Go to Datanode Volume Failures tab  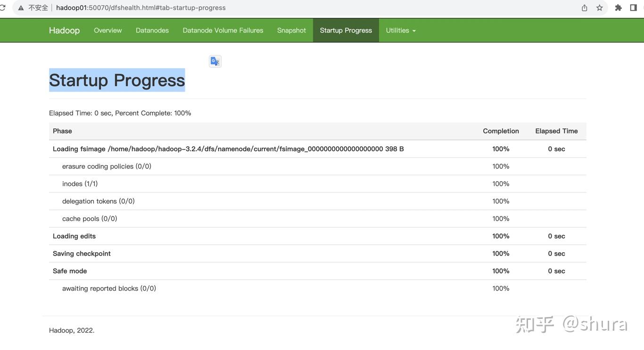223,30
